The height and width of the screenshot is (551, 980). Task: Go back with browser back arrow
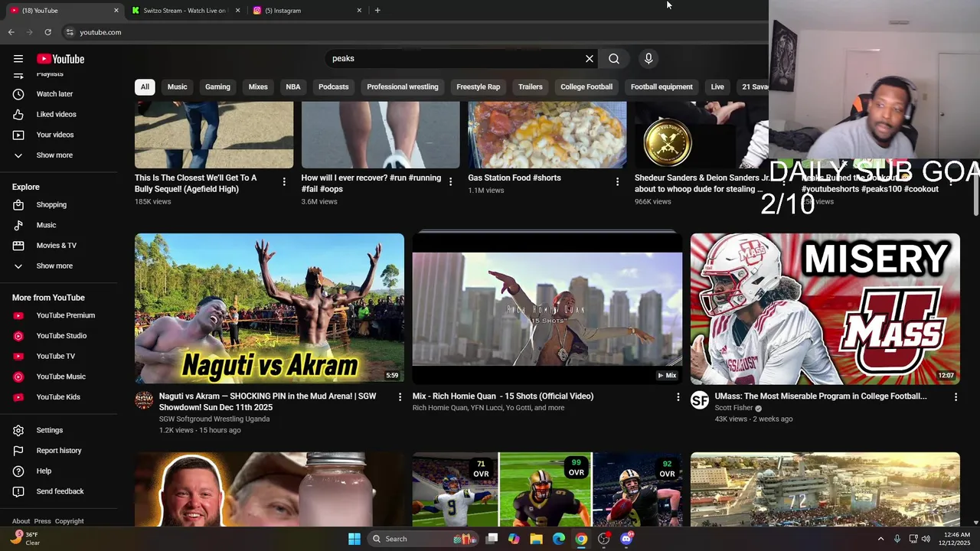point(11,32)
